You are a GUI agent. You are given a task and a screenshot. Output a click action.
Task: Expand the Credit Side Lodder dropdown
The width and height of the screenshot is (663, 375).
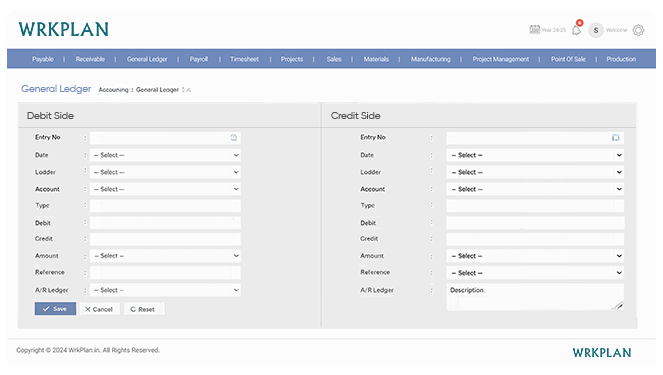click(535, 172)
